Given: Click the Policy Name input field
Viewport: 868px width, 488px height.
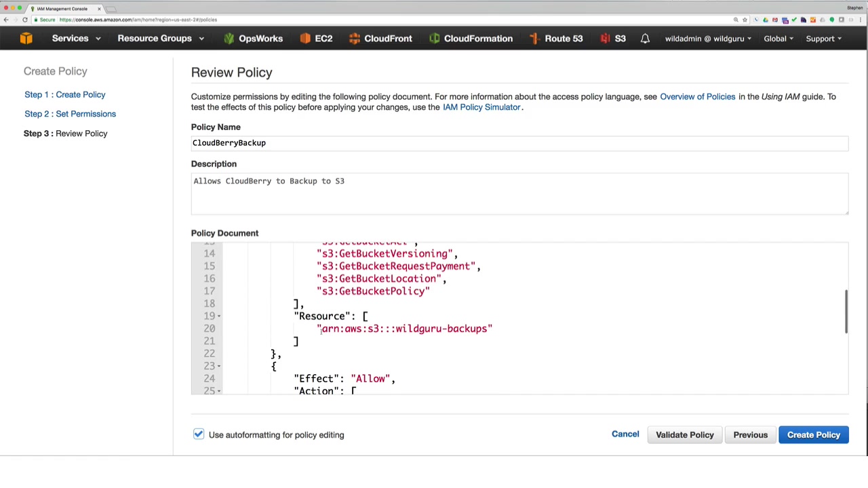Looking at the screenshot, I should [519, 143].
